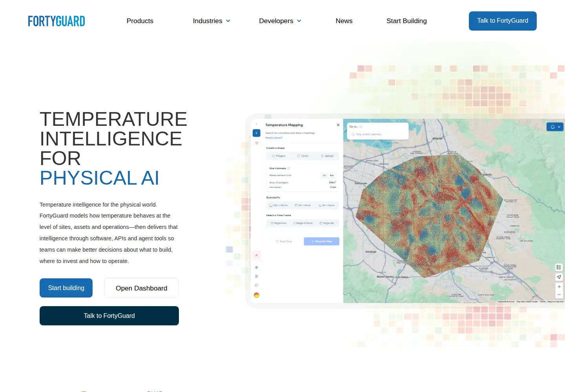This screenshot has width=565, height=392.
Task: Open the list icon below the blue plus
Action: coord(257,143)
